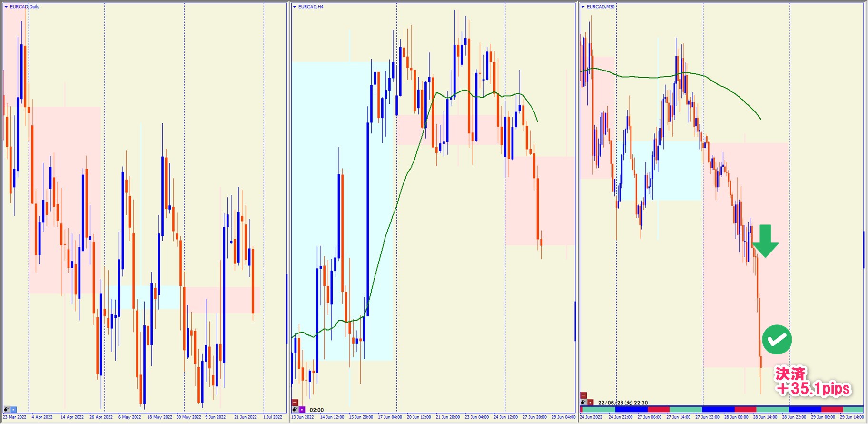Click the purple square button in H4 chart
The image size is (868, 424).
[302, 409]
